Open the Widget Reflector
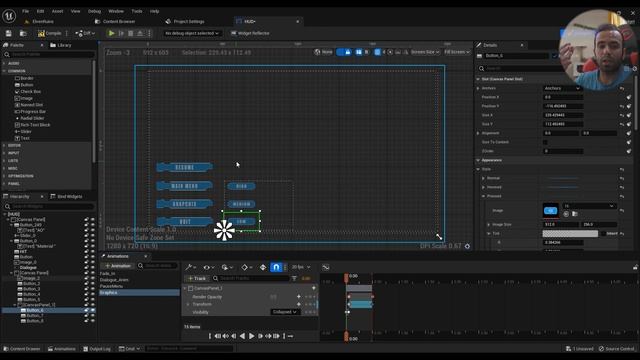 [250, 33]
